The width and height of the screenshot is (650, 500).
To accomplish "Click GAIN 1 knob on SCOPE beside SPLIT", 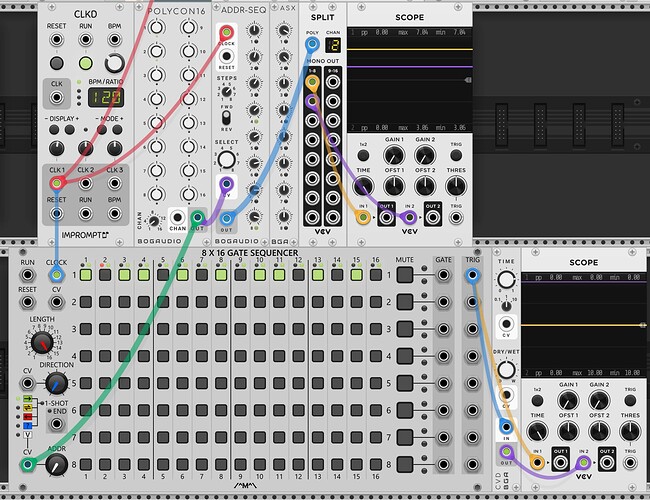I will tap(394, 155).
